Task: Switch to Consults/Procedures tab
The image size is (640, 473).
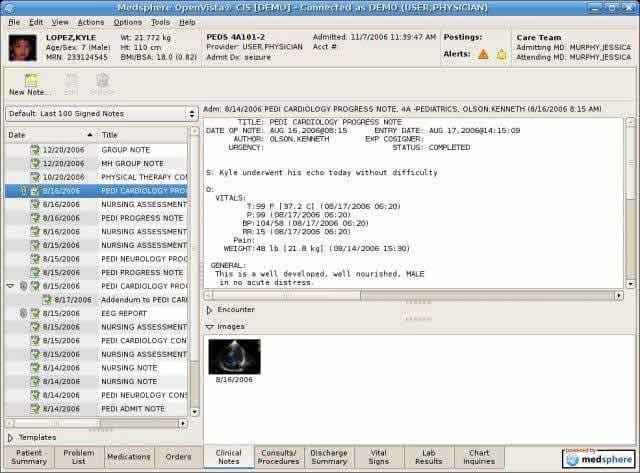Action: [x=278, y=457]
